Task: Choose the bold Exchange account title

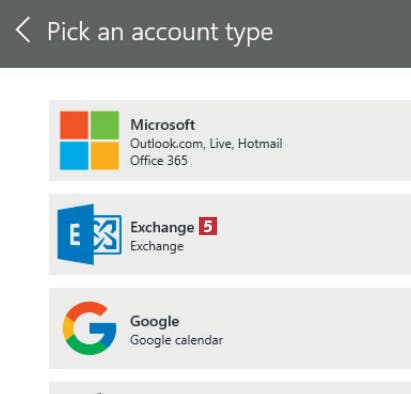Action: [x=162, y=227]
